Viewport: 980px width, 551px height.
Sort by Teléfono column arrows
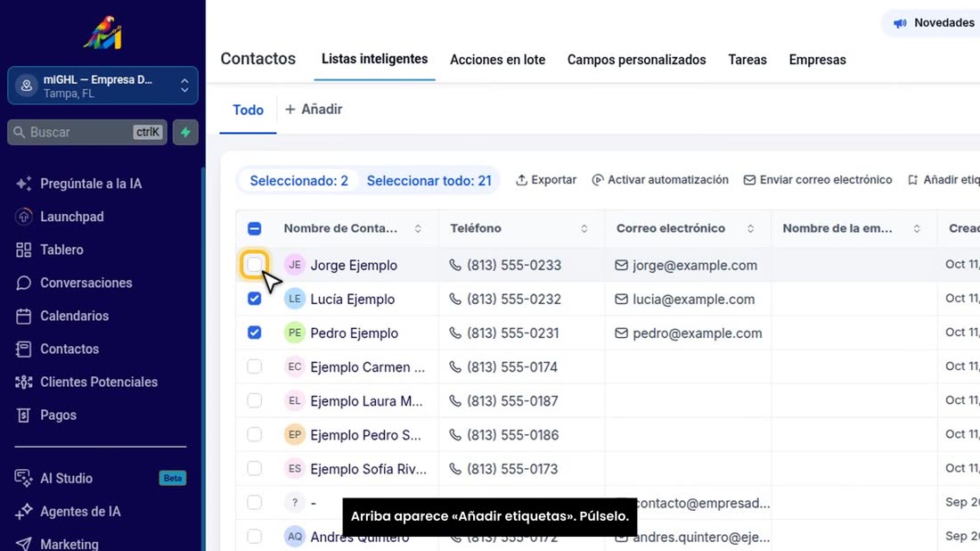coord(584,229)
